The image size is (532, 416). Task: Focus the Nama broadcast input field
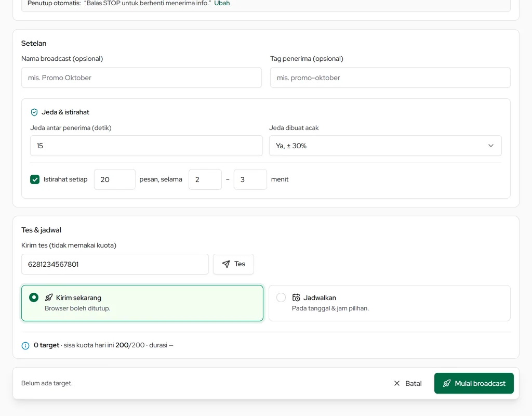coord(141,77)
